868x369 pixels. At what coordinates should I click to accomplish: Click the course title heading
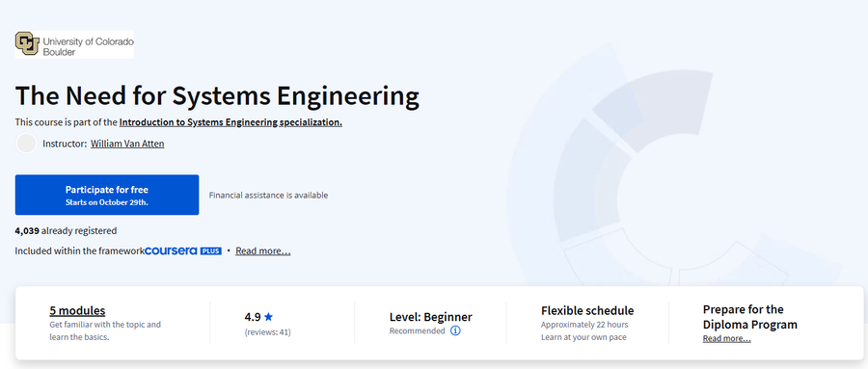pos(217,95)
